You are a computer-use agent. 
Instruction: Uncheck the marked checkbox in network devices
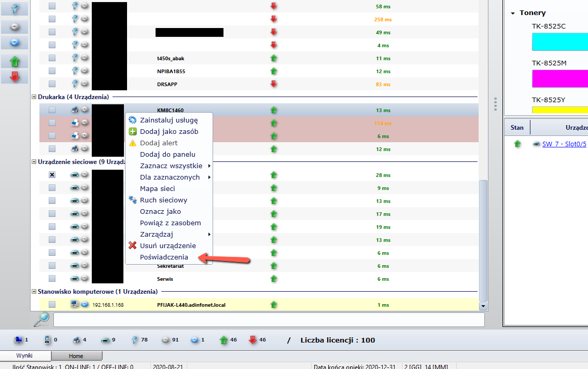coord(52,175)
